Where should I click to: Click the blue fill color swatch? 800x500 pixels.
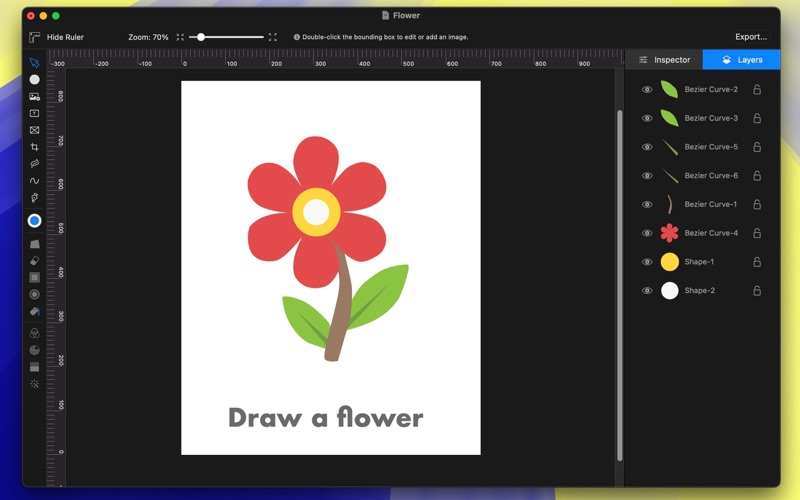[x=34, y=221]
